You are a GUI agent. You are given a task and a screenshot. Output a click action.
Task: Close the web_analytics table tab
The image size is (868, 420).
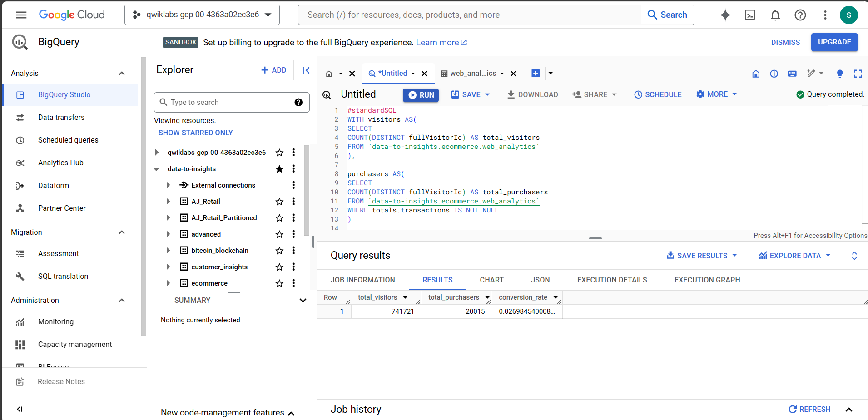coord(513,74)
